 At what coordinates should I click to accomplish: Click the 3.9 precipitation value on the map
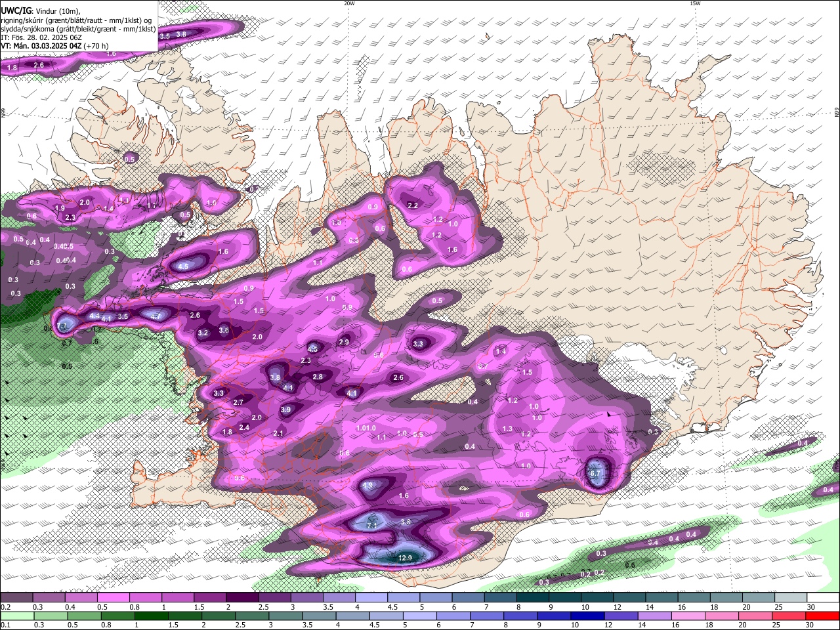285,409
